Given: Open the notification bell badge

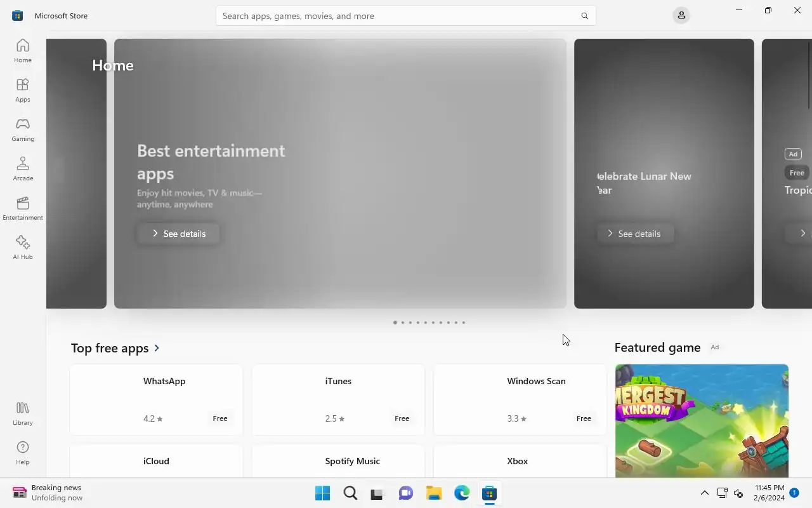Looking at the screenshot, I should 794,493.
